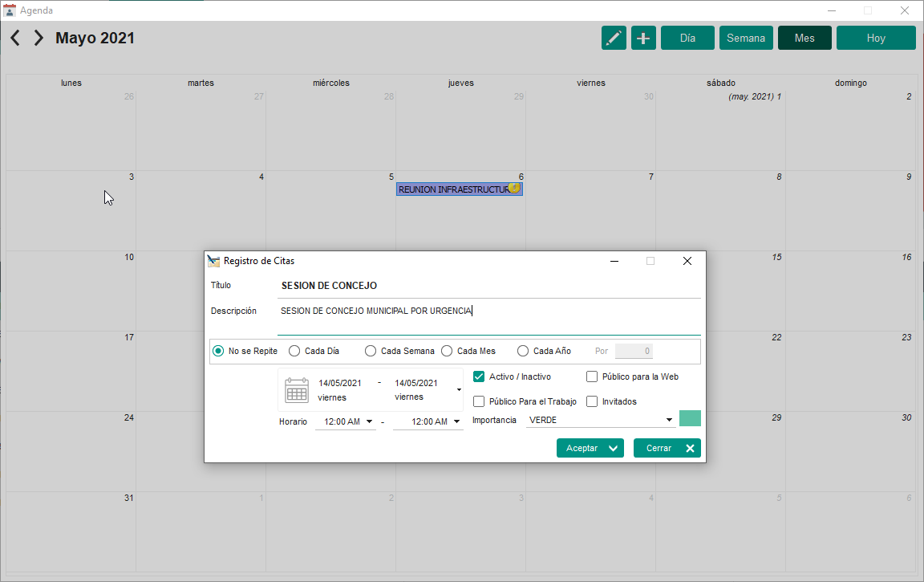The image size is (924, 582).
Task: Click the plus icon to add appointment
Action: [643, 38]
